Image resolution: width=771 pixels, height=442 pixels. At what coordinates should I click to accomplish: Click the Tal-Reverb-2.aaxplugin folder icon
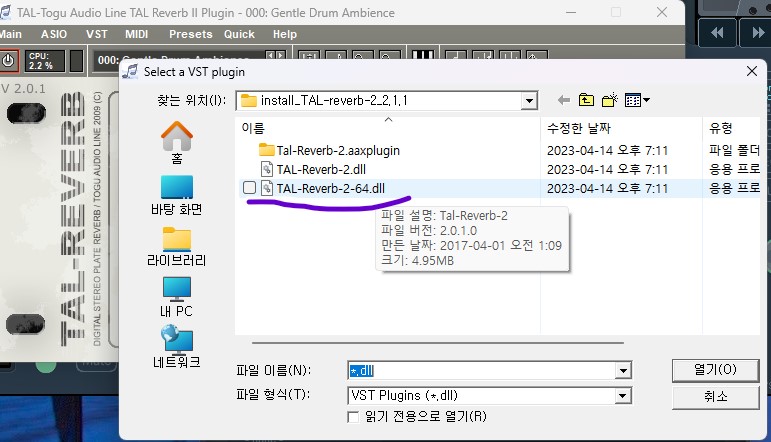267,149
